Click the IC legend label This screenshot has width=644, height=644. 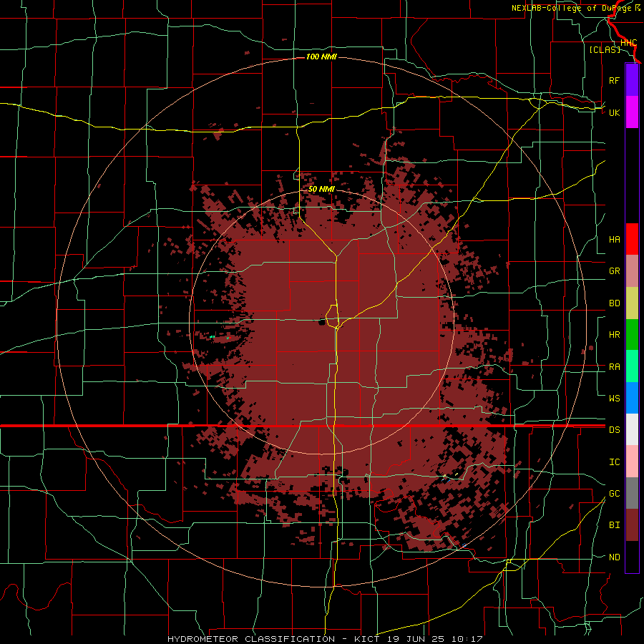(614, 462)
